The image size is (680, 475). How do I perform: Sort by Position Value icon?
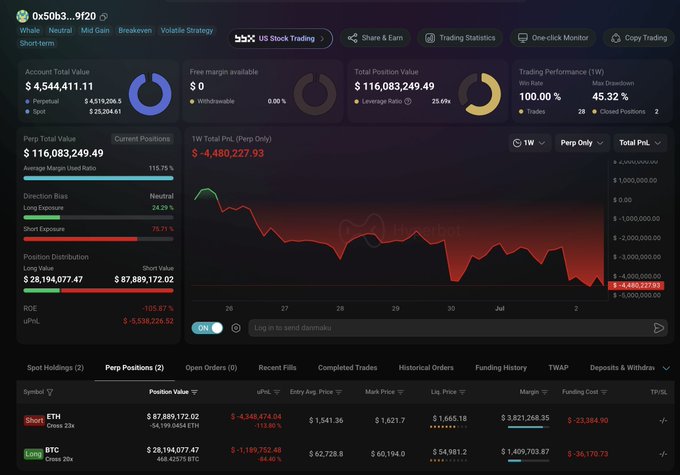tap(194, 392)
